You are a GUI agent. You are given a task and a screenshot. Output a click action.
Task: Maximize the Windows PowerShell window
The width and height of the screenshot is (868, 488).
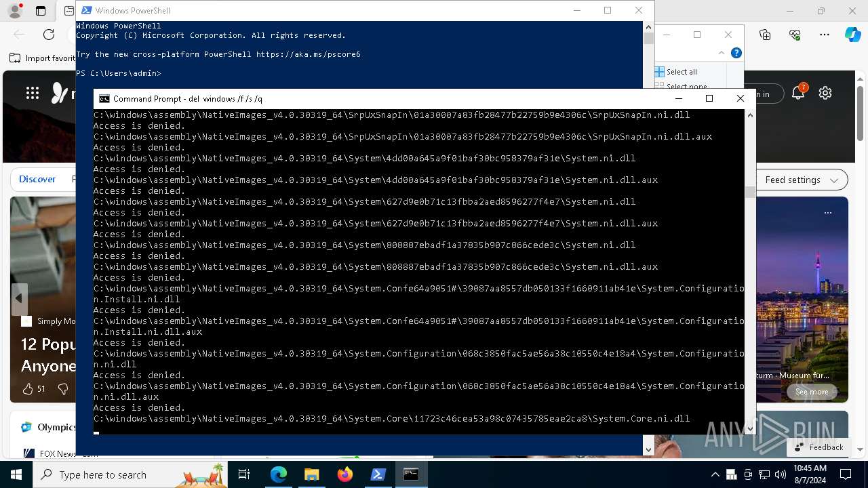(608, 10)
